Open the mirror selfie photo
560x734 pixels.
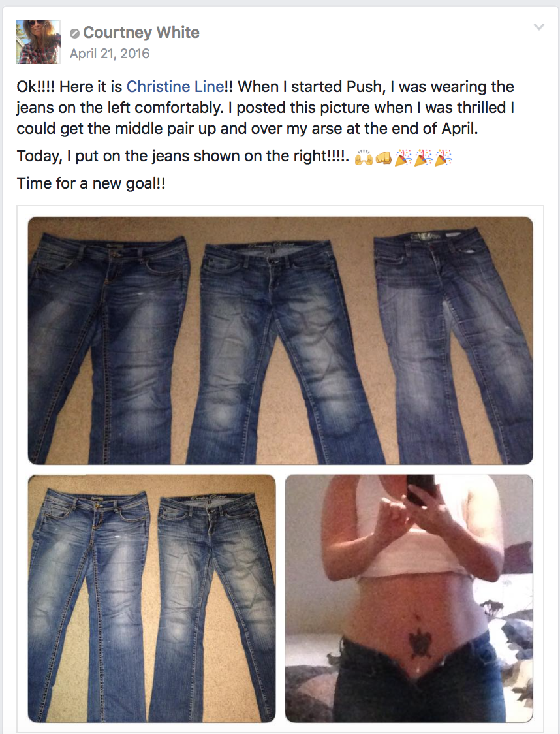tap(409, 599)
